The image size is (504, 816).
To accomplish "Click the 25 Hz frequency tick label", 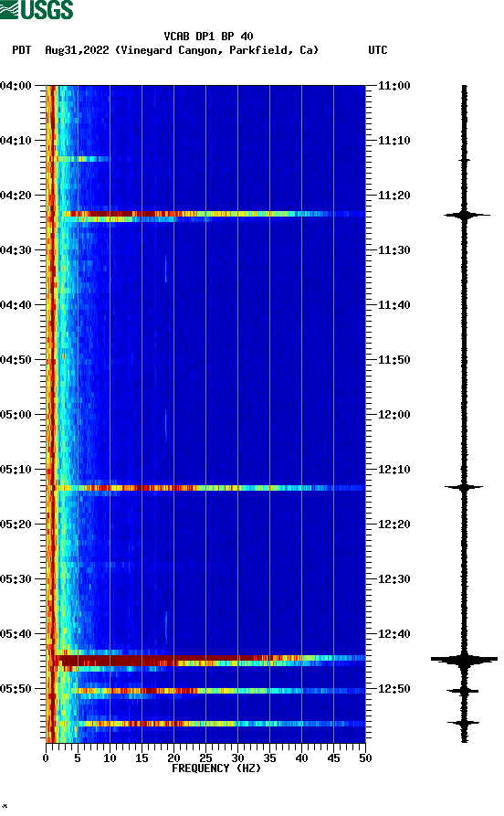I will tap(205, 758).
